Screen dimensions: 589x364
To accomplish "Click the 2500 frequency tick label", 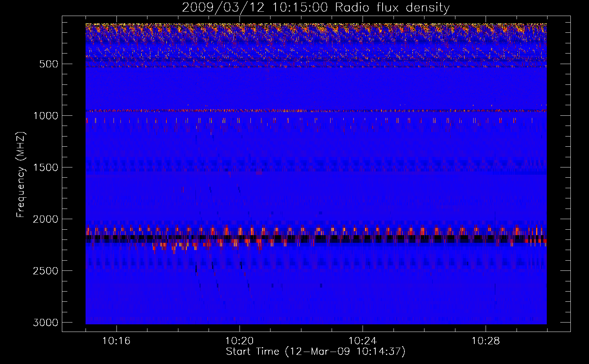I will click(x=46, y=271).
